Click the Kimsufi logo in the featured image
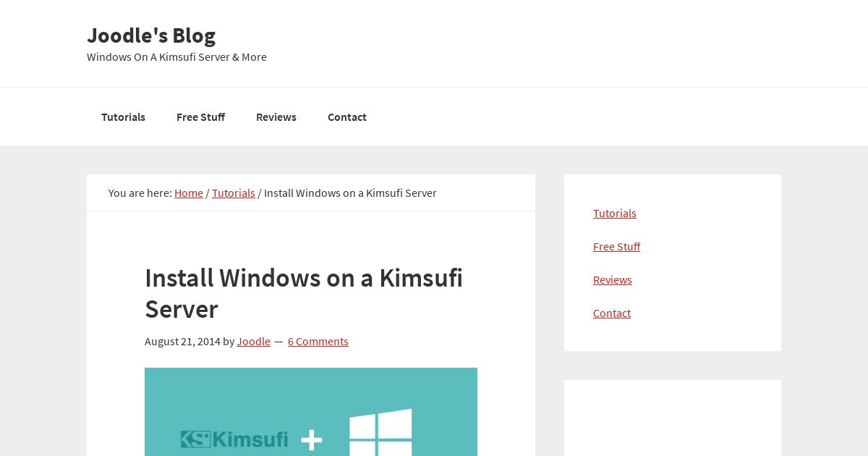Screen dimensions: 868x456 pyautogui.click(x=234, y=439)
